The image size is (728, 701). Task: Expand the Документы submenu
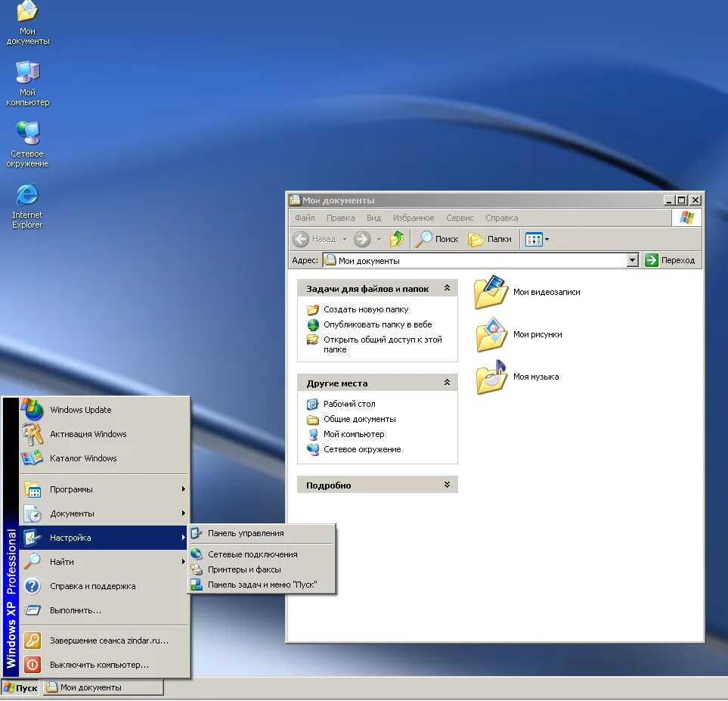tap(104, 513)
